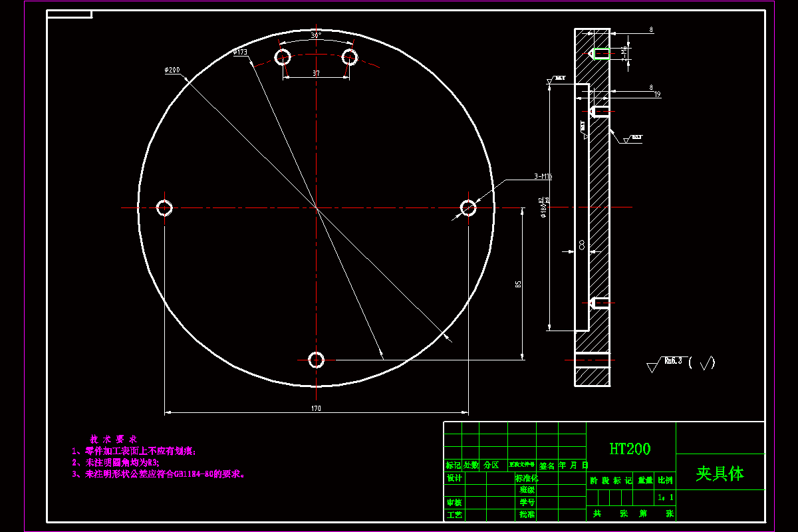Click the 37 hole spacing dimension

click(317, 74)
